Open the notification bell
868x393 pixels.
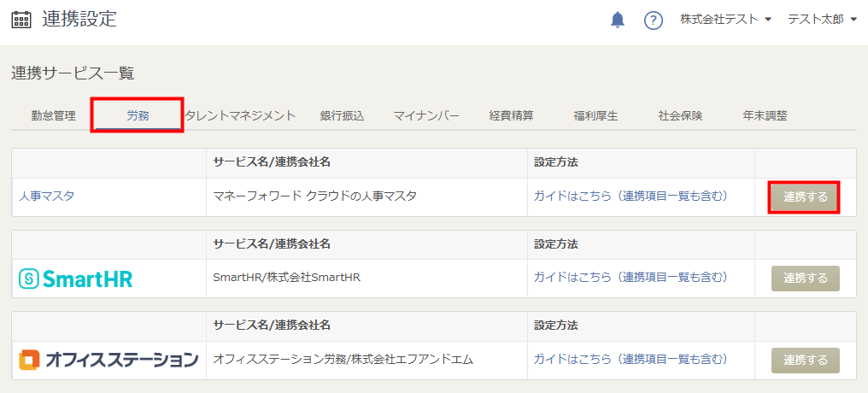pyautogui.click(x=617, y=20)
